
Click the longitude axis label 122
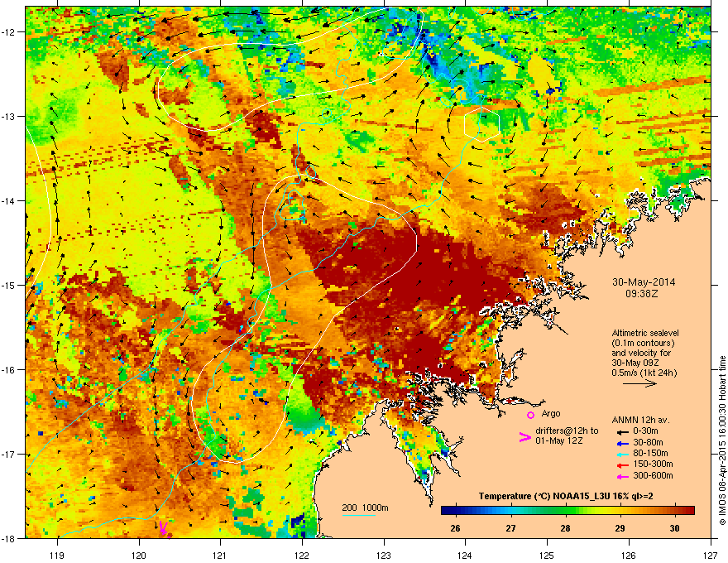coord(302,555)
